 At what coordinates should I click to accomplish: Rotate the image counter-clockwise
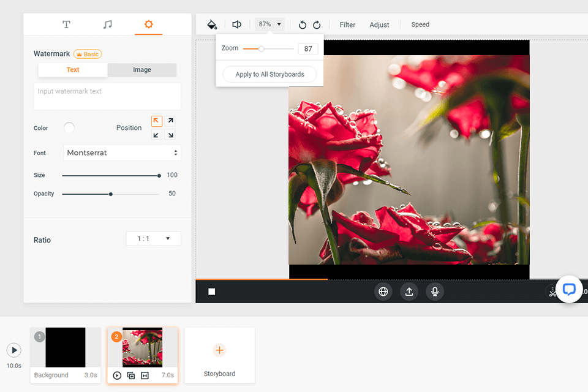(x=303, y=25)
